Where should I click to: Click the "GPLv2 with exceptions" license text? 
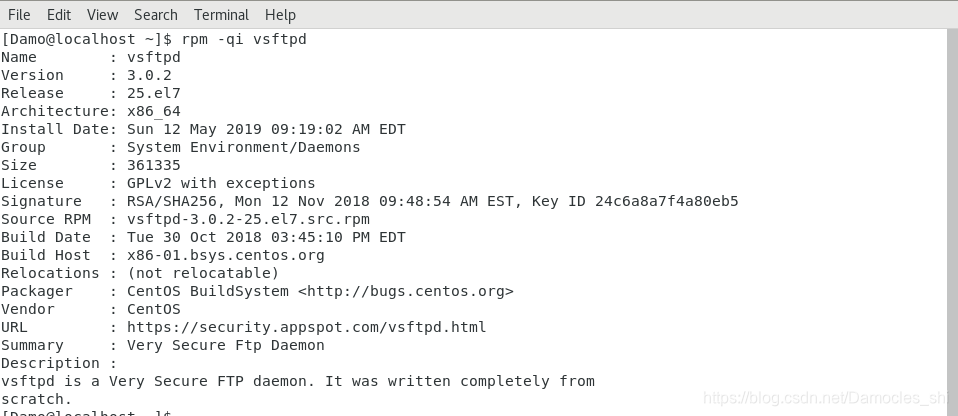[221, 183]
